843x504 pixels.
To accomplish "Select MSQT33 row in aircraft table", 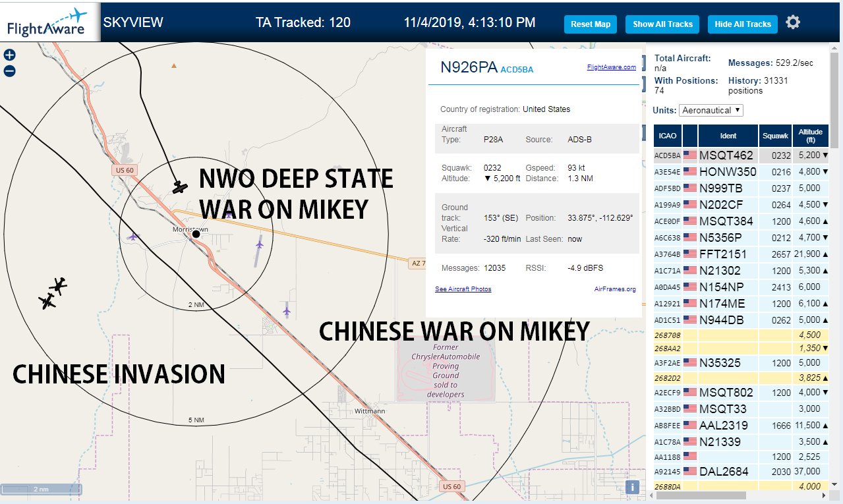I will tap(741, 409).
